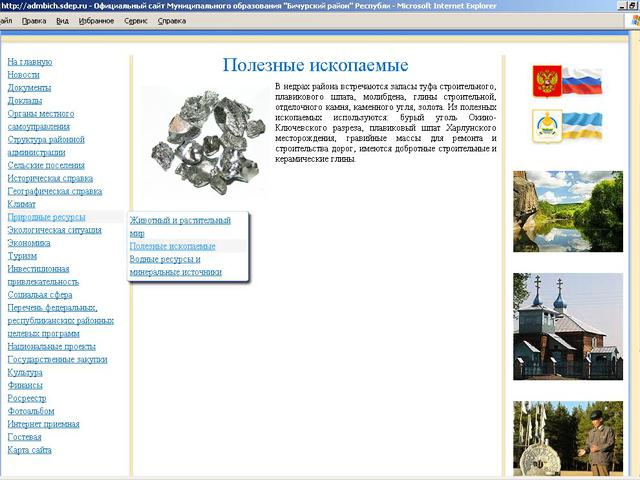Open the Финансы link
This screenshot has height=480, width=640.
click(x=25, y=385)
